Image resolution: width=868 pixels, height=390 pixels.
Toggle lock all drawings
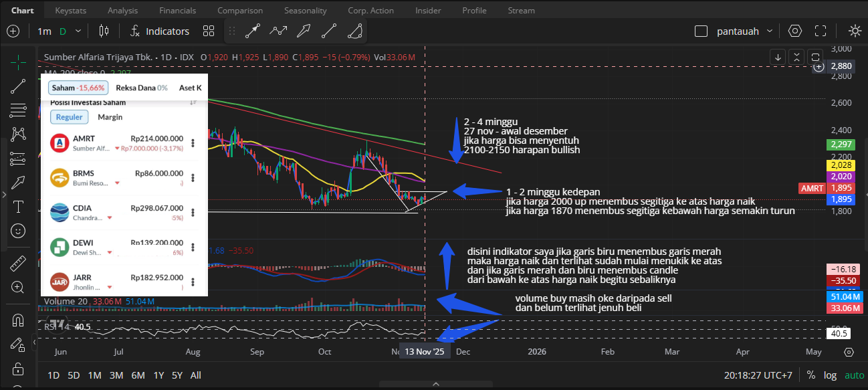18,368
